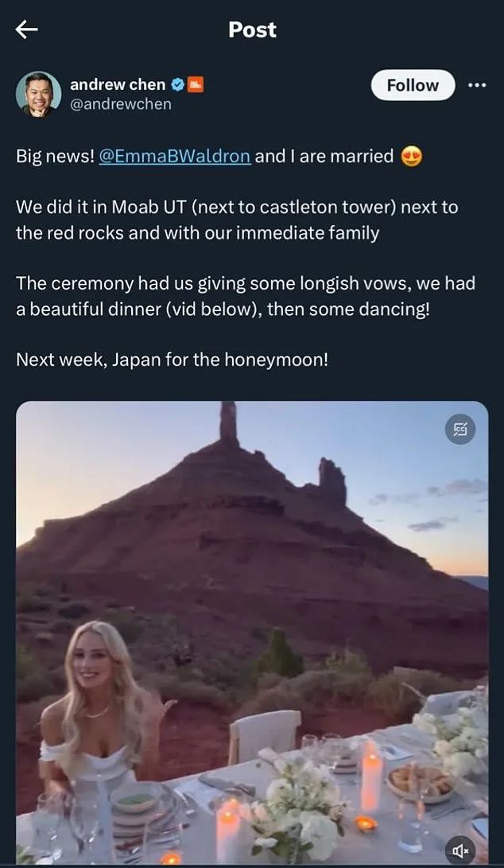This screenshot has width=504, height=868.
Task: Click the andrew chen display name
Action: [x=118, y=84]
